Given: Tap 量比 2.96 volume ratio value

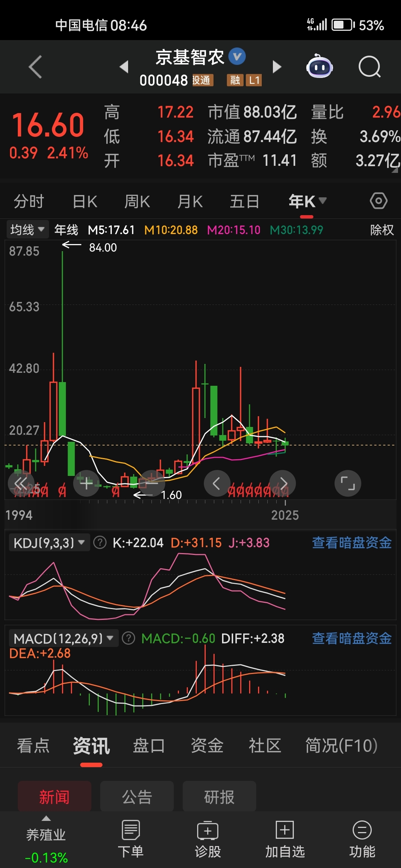Looking at the screenshot, I should (356, 112).
